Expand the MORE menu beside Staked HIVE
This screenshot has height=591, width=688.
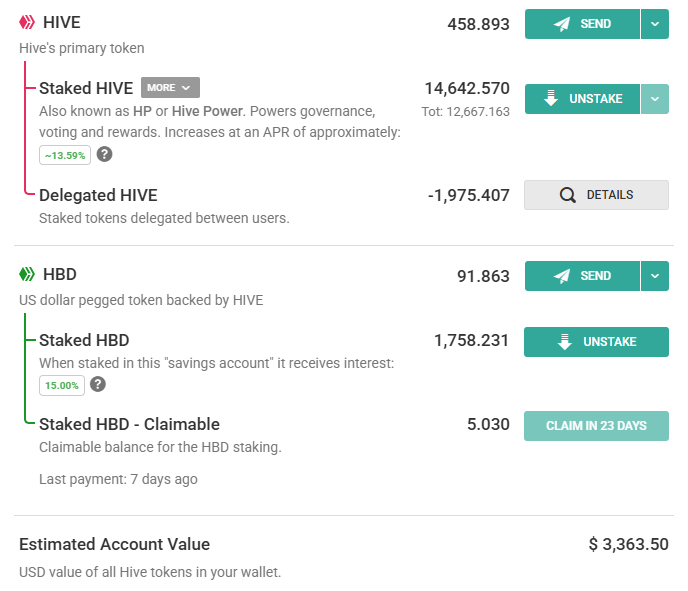[x=170, y=88]
